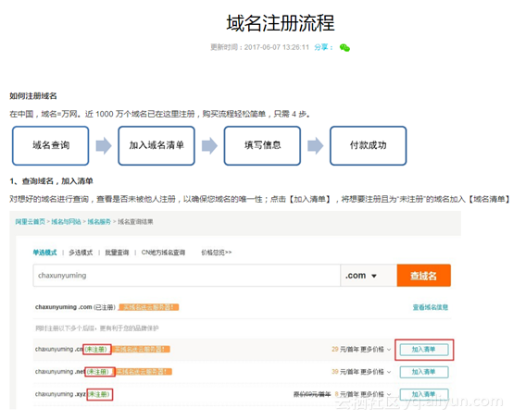The height and width of the screenshot is (420, 513).
Task: Click the 填写信息 step box
Action: 262,145
